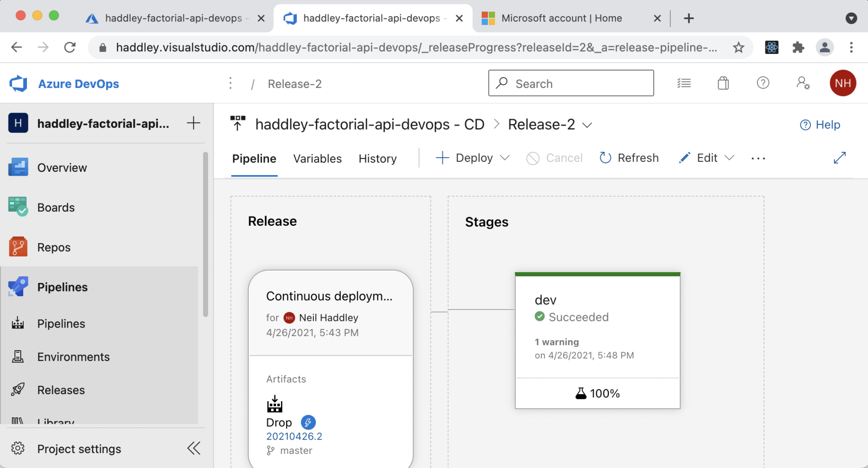This screenshot has height=468, width=868.
Task: Expand the Release-2 dropdown chevron
Action: 587,125
